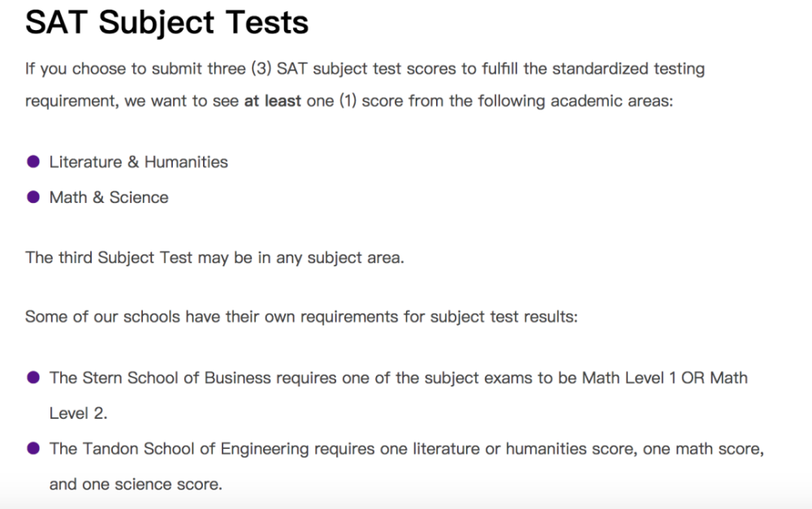Click "The third Subject Test" sentence
Screen dimensions: 812x509
point(214,257)
